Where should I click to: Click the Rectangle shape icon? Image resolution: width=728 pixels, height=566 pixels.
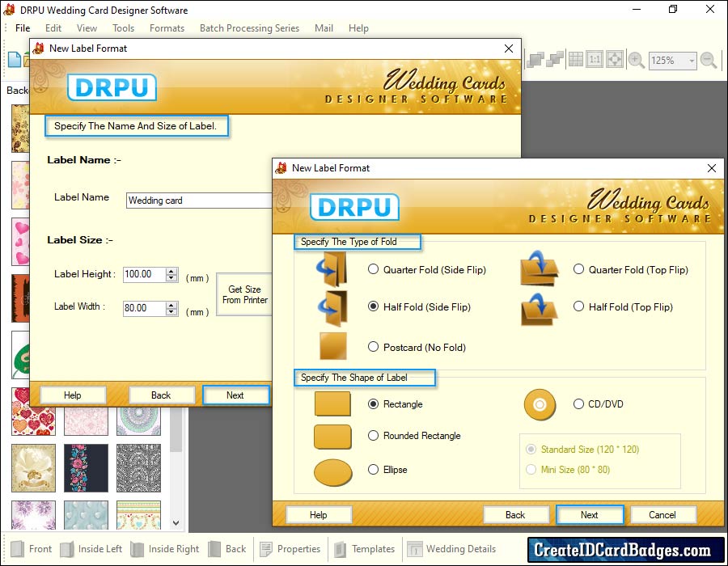click(332, 403)
